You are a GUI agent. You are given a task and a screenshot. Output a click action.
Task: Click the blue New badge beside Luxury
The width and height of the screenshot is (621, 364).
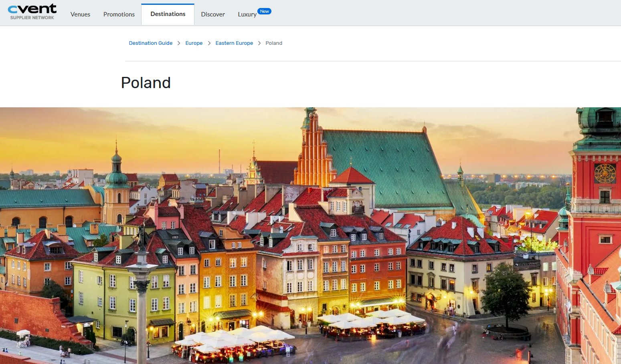(264, 11)
